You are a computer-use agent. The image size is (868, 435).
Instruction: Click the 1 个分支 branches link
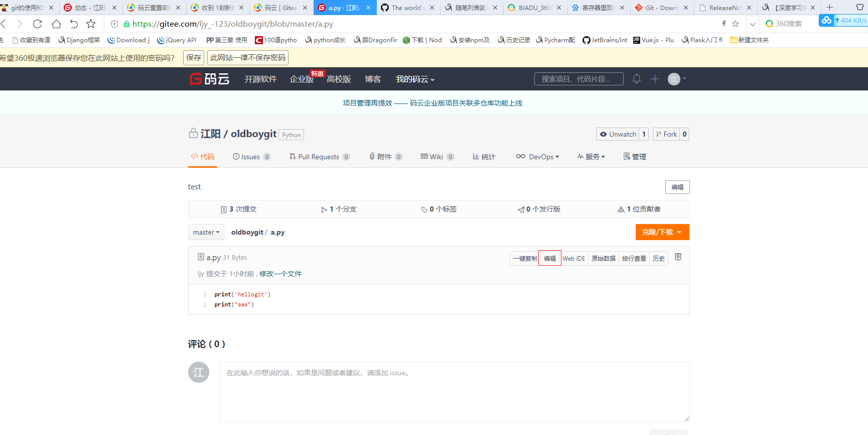[339, 209]
